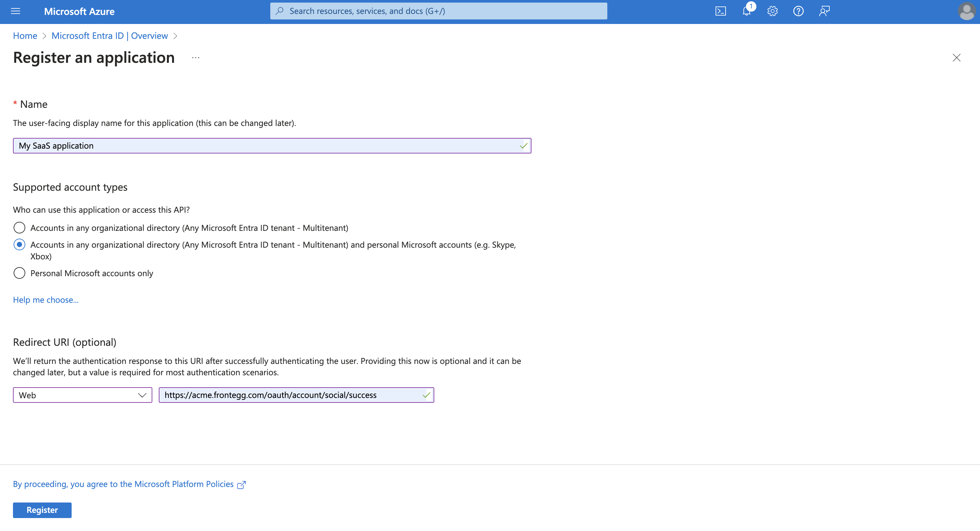Navigate to Home via breadcrumb
Viewport: 980px width, 531px height.
pos(25,35)
